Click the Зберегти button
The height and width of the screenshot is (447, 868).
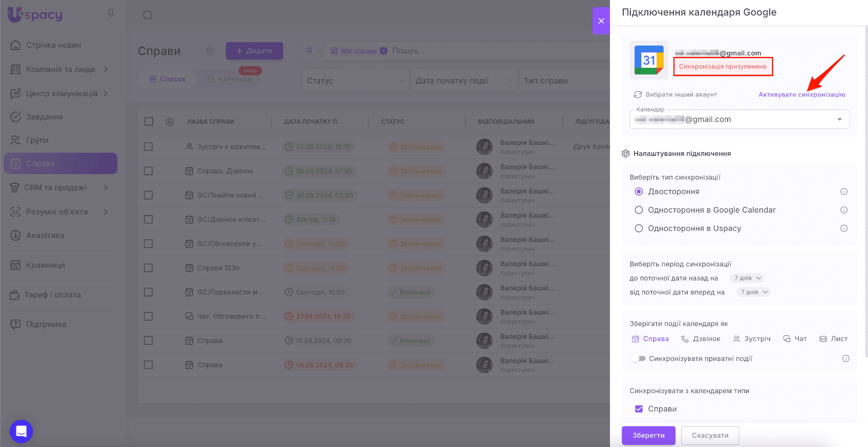(x=648, y=436)
